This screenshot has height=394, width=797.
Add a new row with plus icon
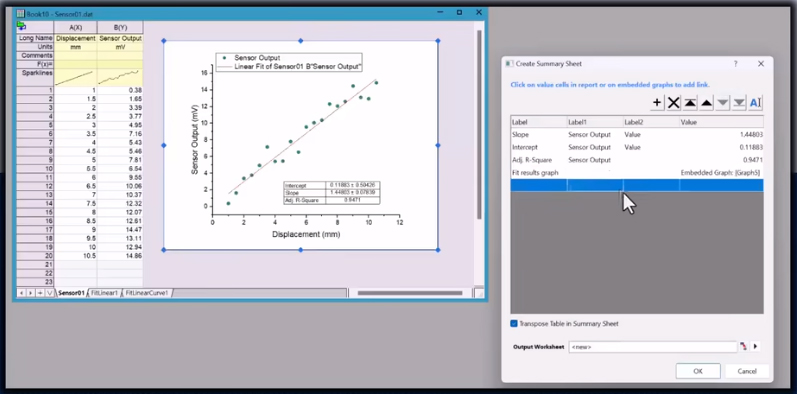coord(657,103)
